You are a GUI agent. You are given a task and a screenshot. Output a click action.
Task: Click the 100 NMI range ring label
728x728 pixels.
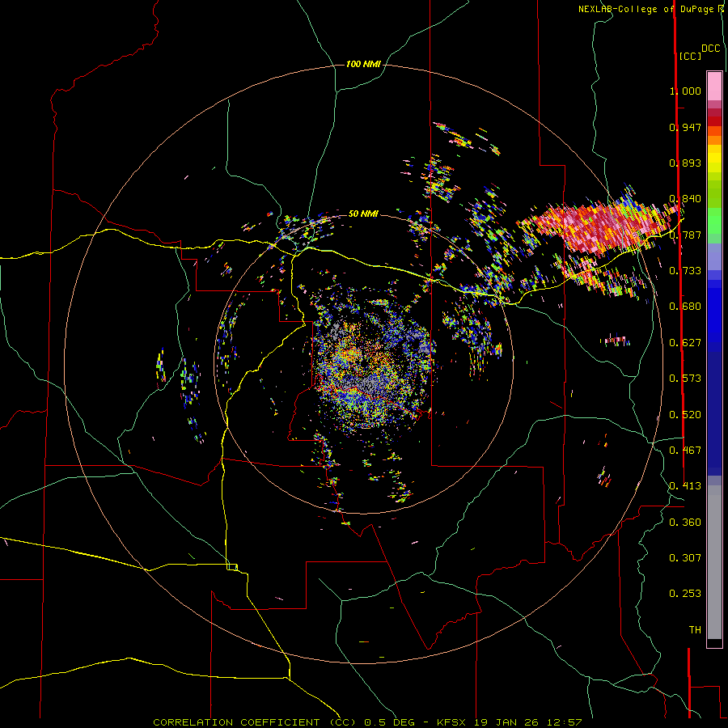363,64
